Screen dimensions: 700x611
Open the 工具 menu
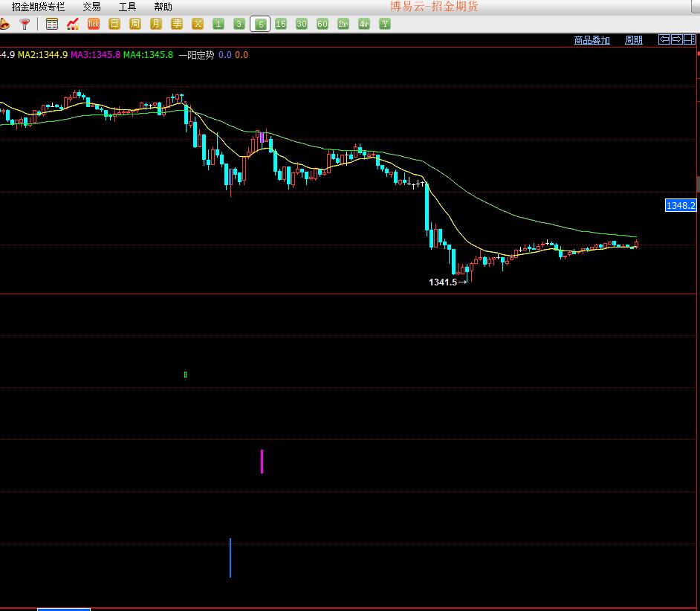click(127, 7)
